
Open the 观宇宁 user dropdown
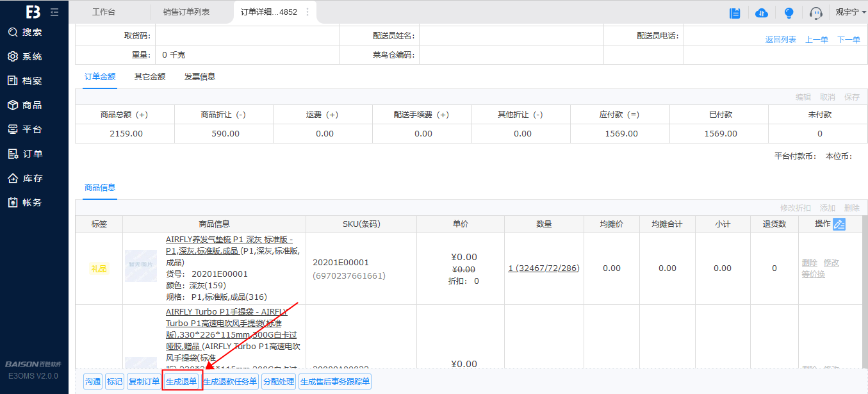click(x=850, y=12)
